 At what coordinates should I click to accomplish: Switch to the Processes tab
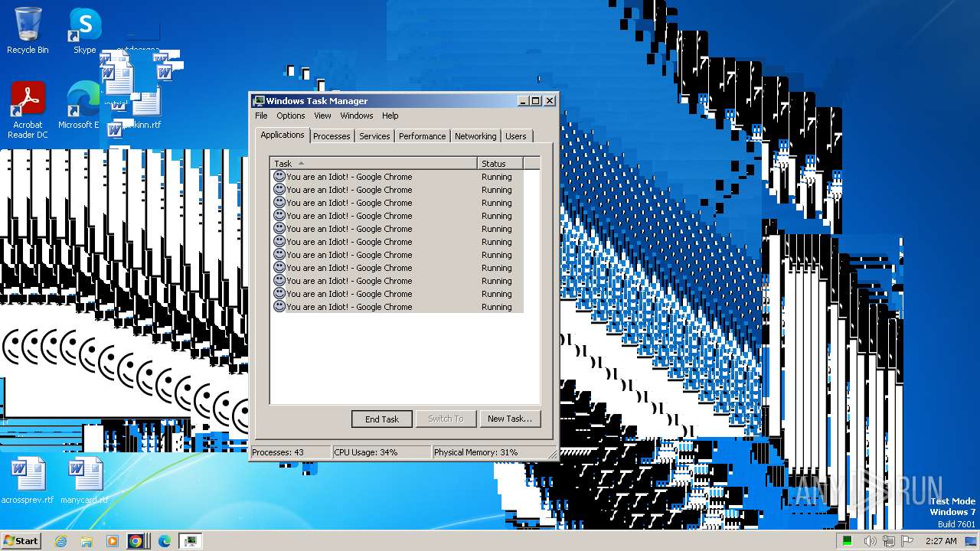(x=332, y=136)
